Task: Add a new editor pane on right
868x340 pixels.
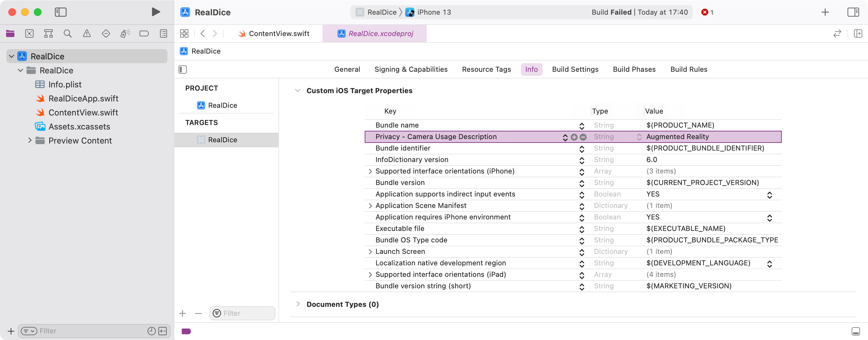Action: click(858, 34)
